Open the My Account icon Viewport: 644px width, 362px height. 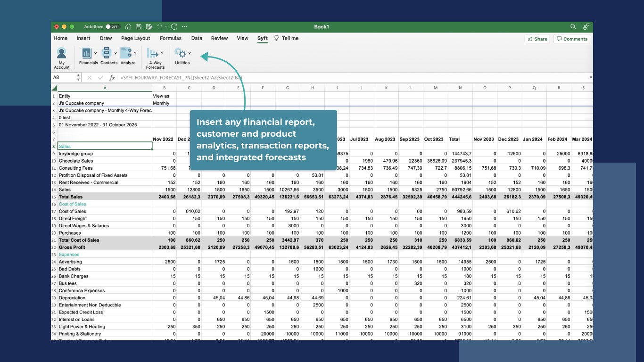(x=61, y=53)
